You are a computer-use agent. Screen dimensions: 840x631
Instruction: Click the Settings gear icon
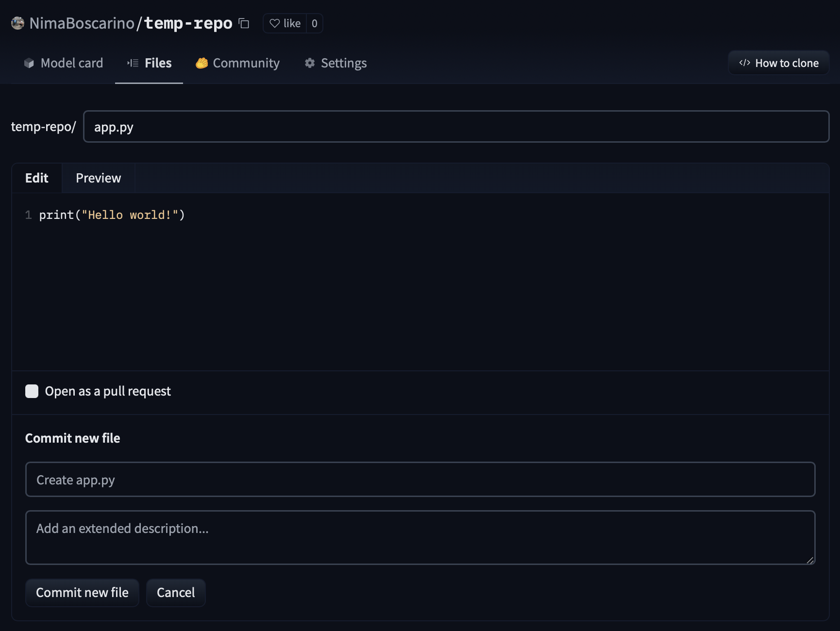tap(310, 63)
